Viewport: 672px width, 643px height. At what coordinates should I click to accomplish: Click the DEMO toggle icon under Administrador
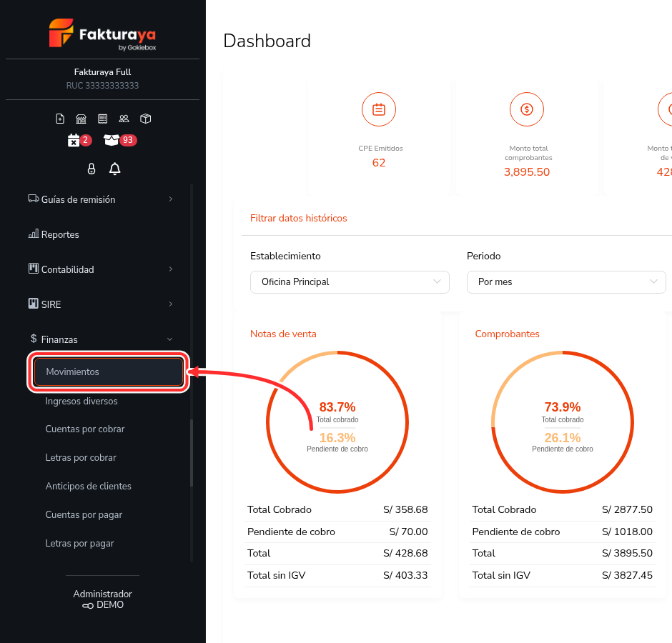pos(88,606)
